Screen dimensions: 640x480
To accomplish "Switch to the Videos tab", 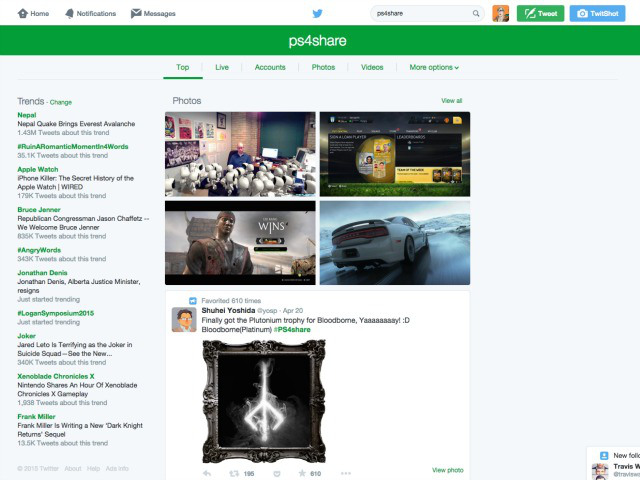I will pyautogui.click(x=372, y=67).
